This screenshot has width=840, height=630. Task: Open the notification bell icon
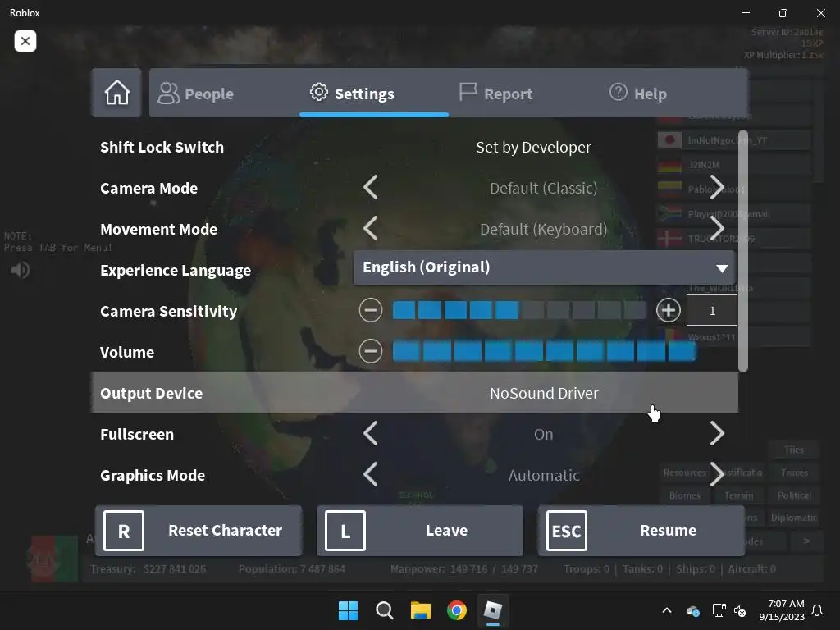[818, 610]
